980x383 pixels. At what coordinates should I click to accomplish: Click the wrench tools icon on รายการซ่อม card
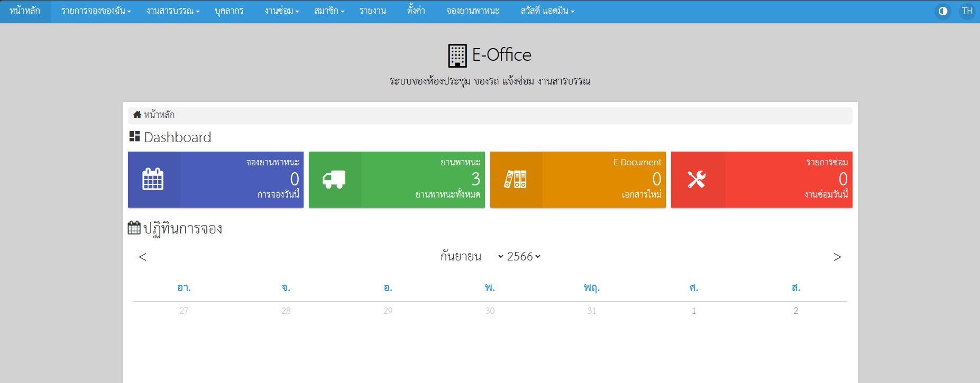pyautogui.click(x=697, y=180)
